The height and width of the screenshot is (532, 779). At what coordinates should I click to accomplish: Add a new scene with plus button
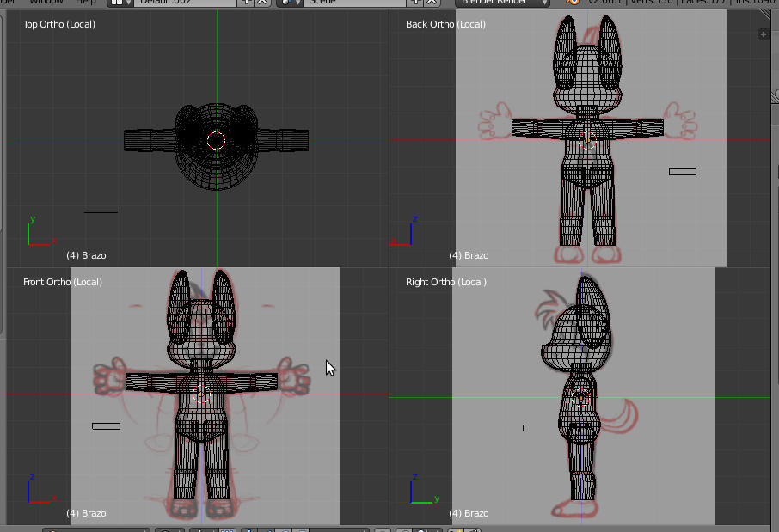[x=416, y=2]
